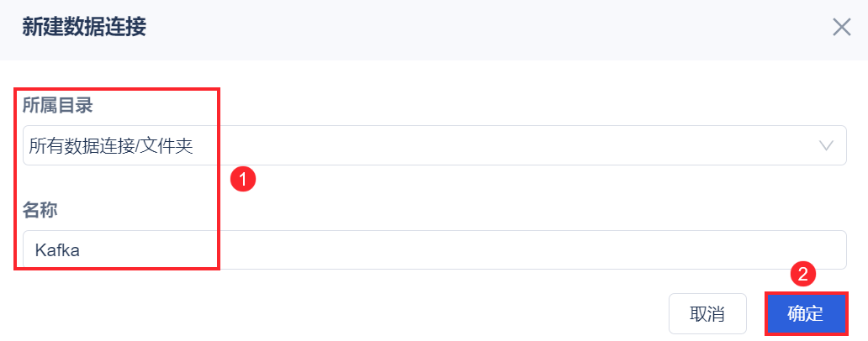Click blank area between directory and name fields

pyautogui.click(x=505, y=189)
